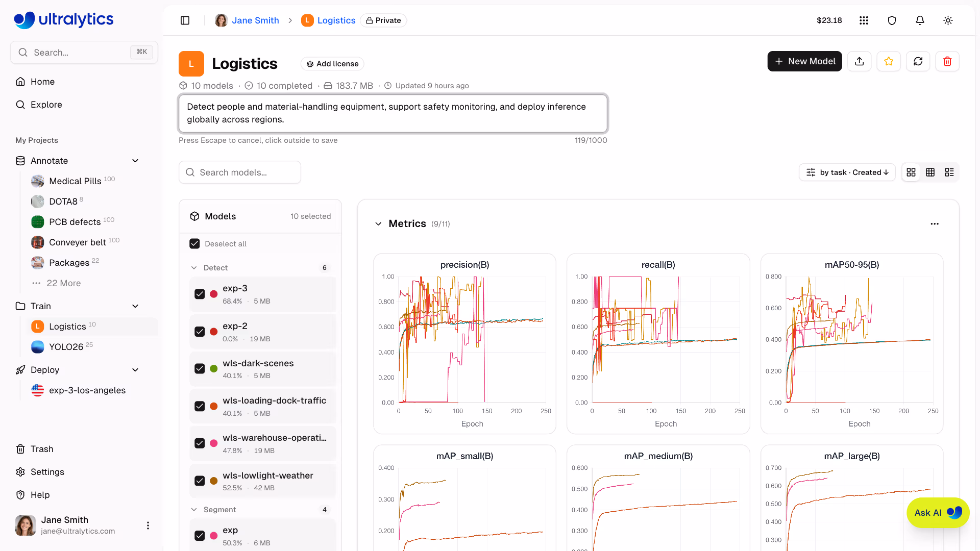Click the orange Logistics project avatar
980x551 pixels.
click(x=191, y=64)
